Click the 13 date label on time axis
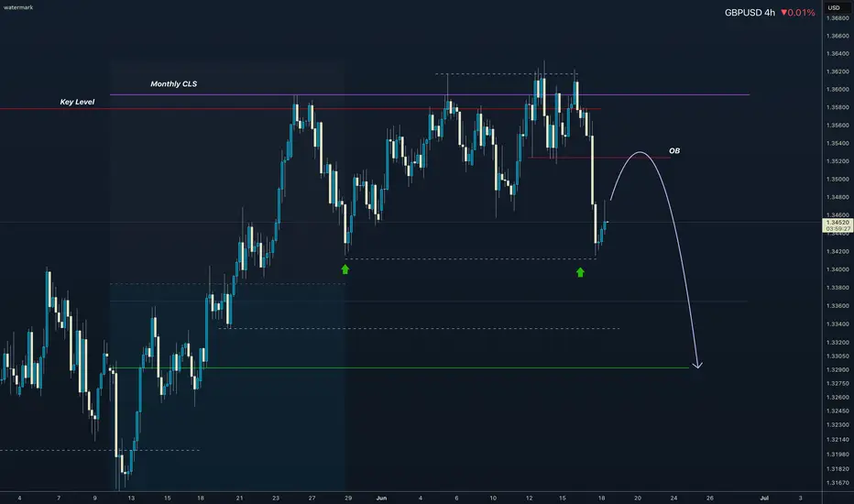This screenshot has width=854, height=504. (131, 498)
